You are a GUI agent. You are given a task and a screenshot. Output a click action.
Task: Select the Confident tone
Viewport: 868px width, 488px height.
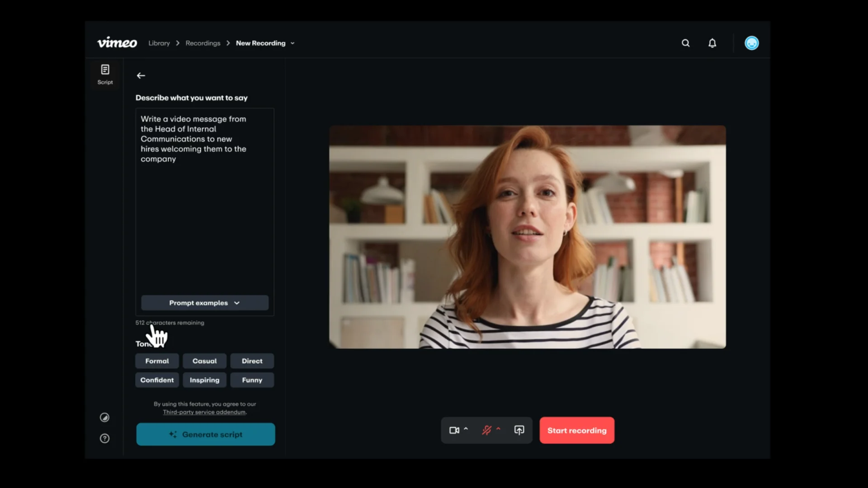(157, 380)
